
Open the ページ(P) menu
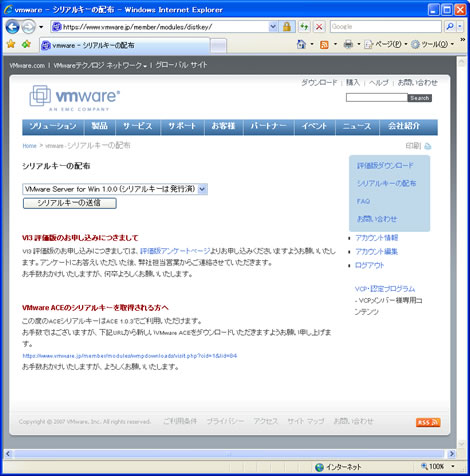tap(386, 44)
